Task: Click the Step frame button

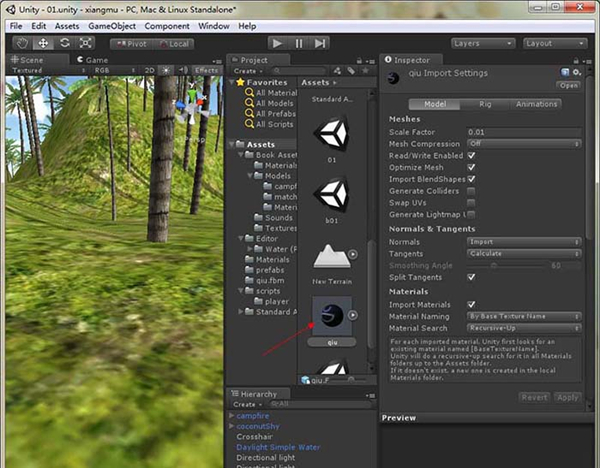Action: click(x=320, y=43)
